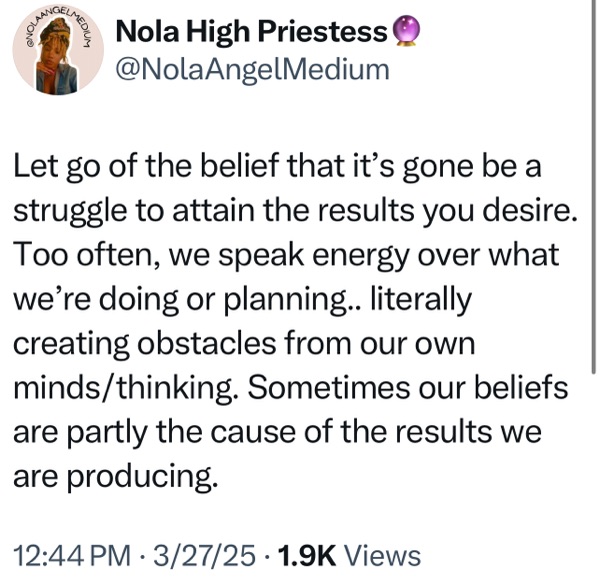The image size is (600, 584).
Task: Click the vertical scrollbar on right edge
Action: (x=593, y=186)
